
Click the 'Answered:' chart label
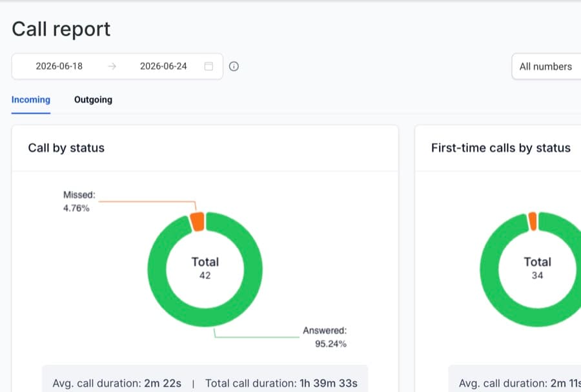pos(325,331)
